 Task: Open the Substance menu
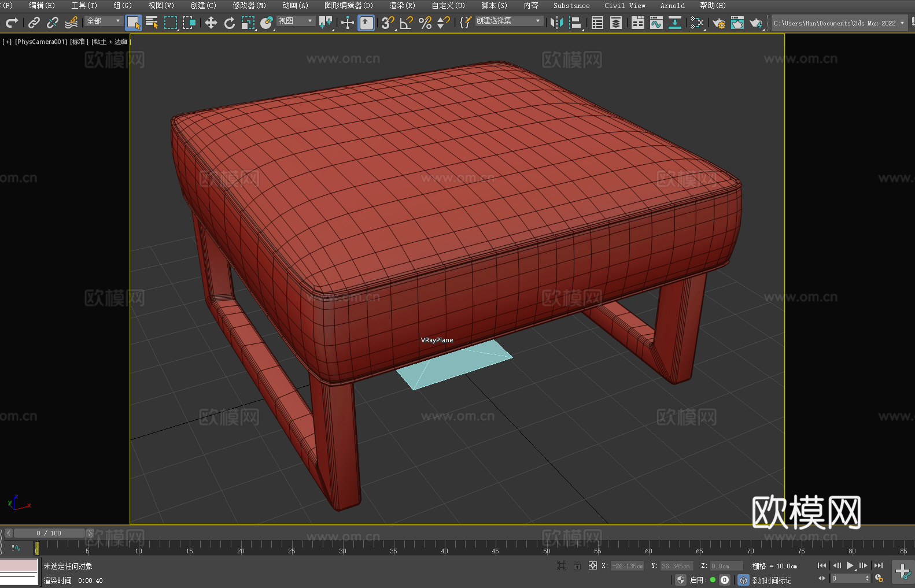571,5
